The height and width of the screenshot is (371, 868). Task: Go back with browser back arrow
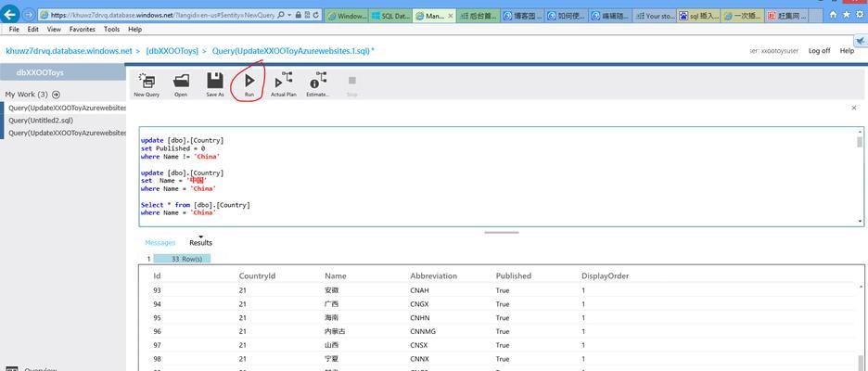(10, 15)
